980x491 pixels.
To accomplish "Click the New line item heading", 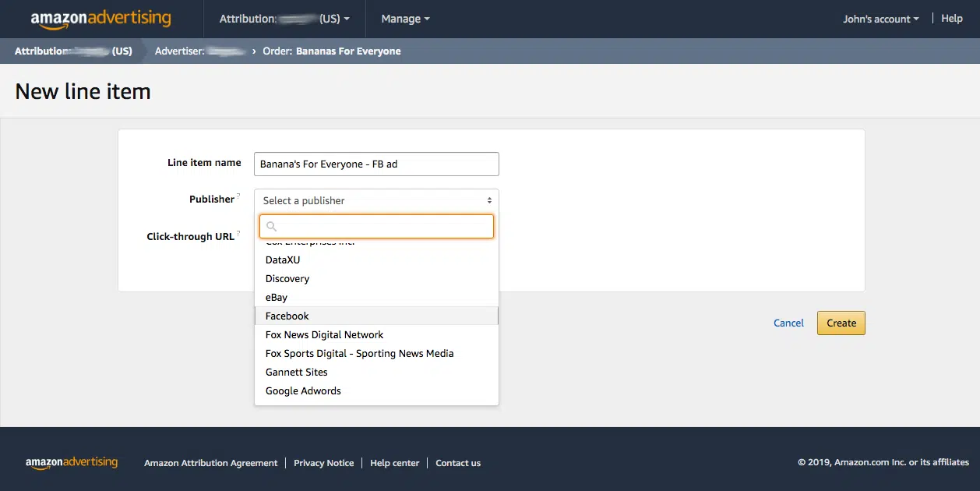I will (83, 92).
